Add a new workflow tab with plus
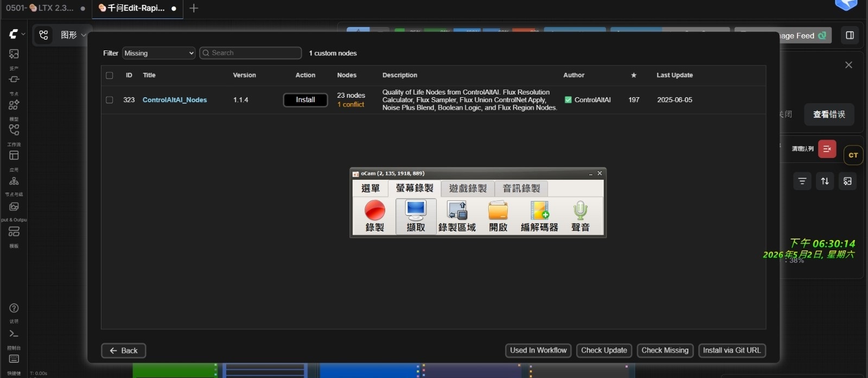Image resolution: width=868 pixels, height=378 pixels. coord(194,8)
